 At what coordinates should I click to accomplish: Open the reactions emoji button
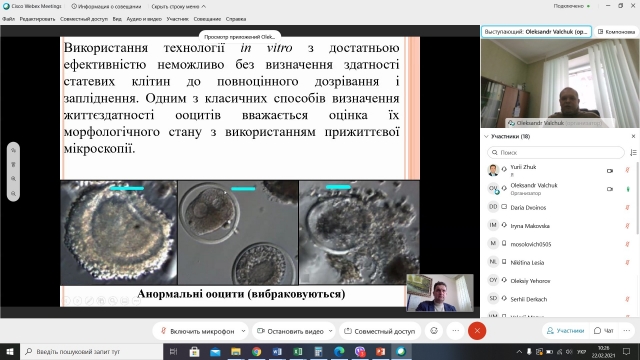[x=434, y=331]
